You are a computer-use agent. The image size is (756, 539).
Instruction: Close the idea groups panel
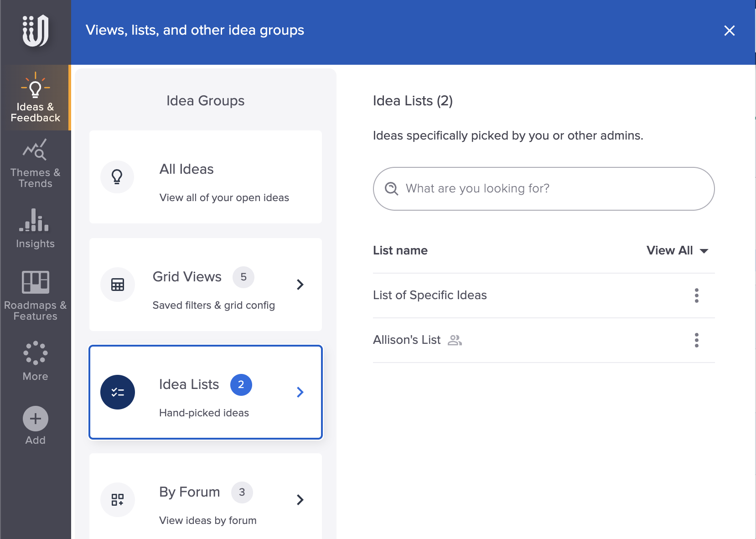[729, 31]
